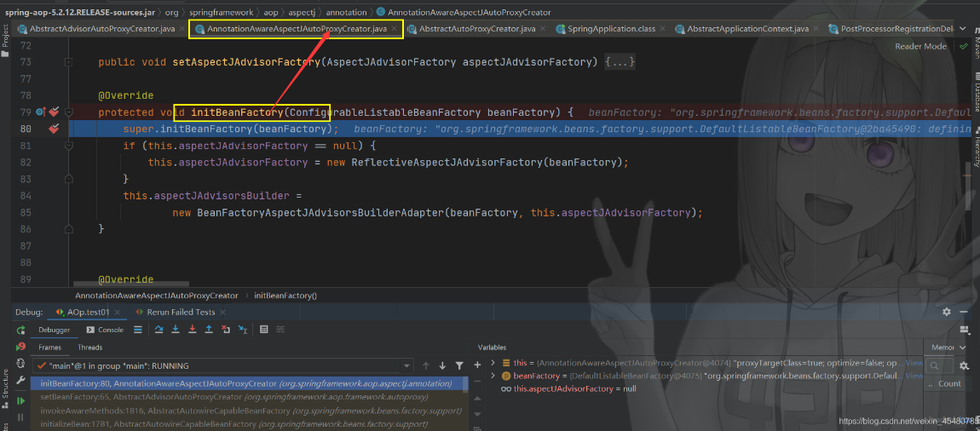Expand the beanFactory variable node

pos(493,376)
